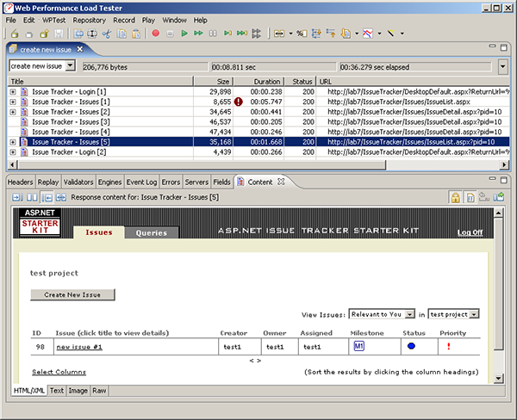Image resolution: width=517 pixels, height=420 pixels.
Task: Open the Queries tab in the web page
Action: [x=152, y=232]
